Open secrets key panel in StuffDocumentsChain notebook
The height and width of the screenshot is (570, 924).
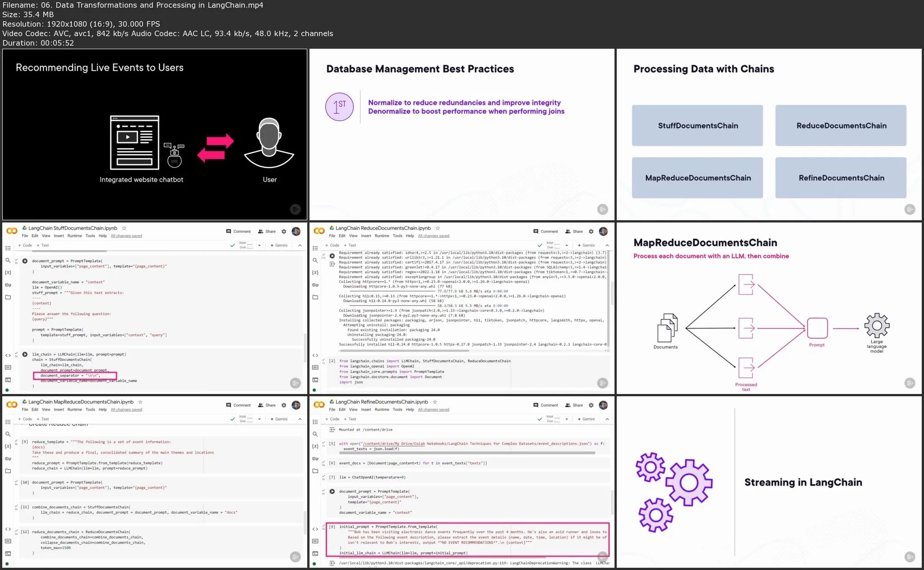8,285
